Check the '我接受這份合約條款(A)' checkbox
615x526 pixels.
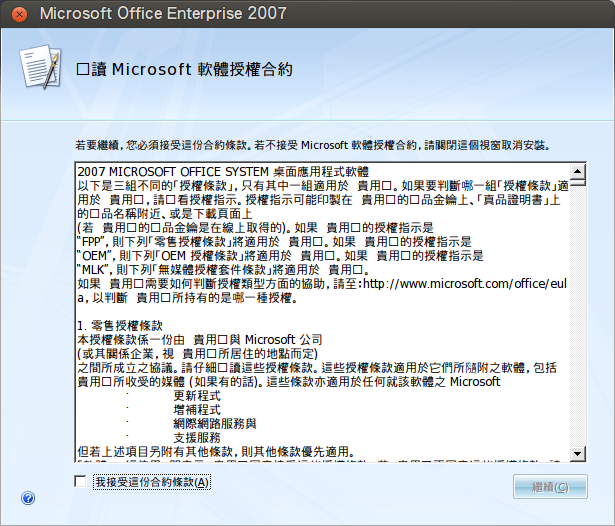click(x=80, y=481)
